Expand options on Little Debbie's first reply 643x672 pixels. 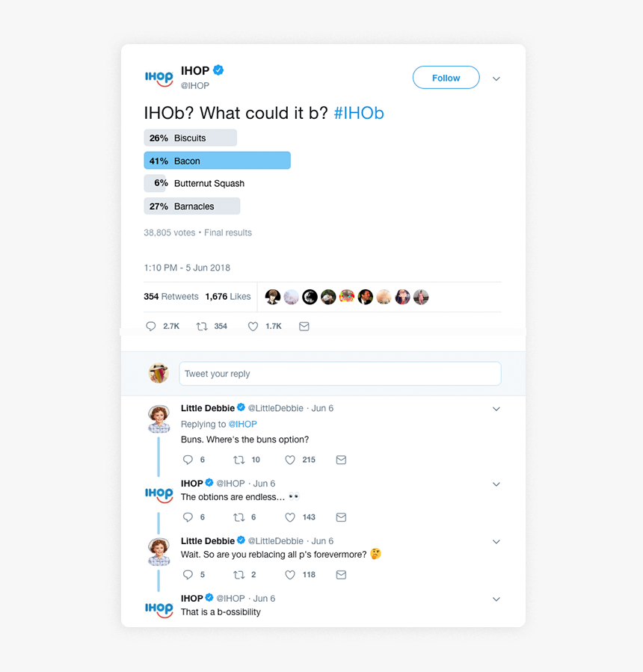496,409
